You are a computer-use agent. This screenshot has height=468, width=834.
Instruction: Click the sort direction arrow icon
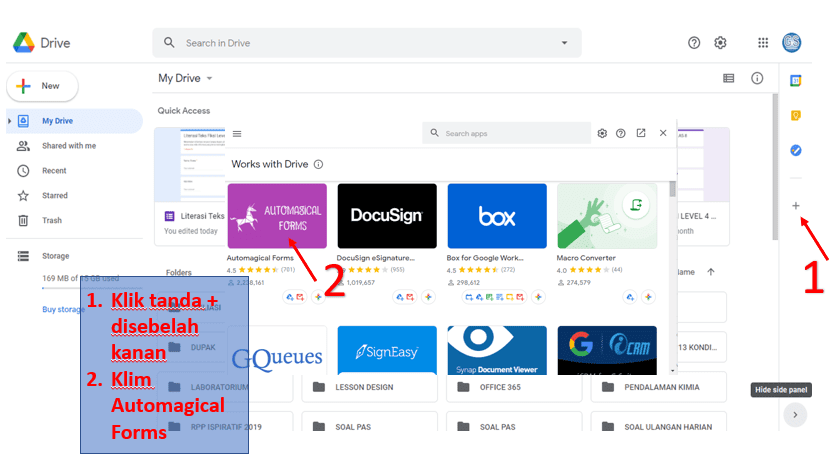711,272
